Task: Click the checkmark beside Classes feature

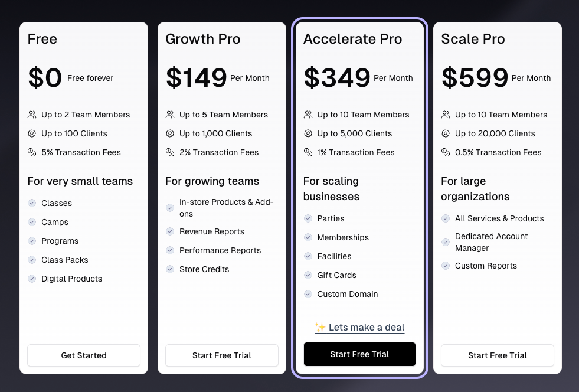Action: (x=32, y=203)
